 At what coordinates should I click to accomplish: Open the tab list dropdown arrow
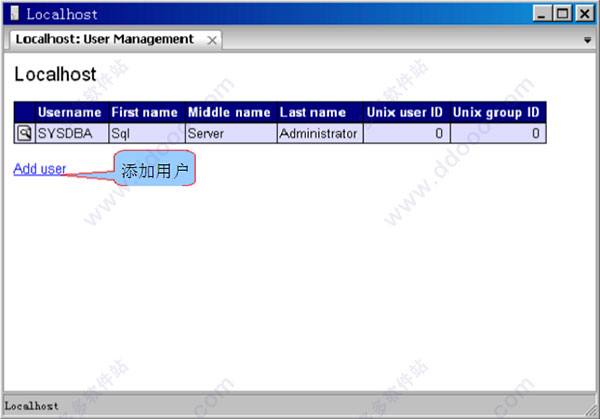point(587,40)
